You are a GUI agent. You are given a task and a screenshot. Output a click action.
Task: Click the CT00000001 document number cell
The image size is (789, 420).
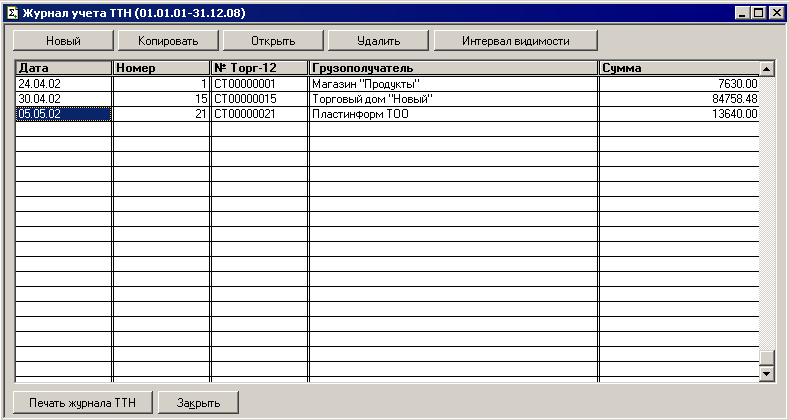(258, 84)
